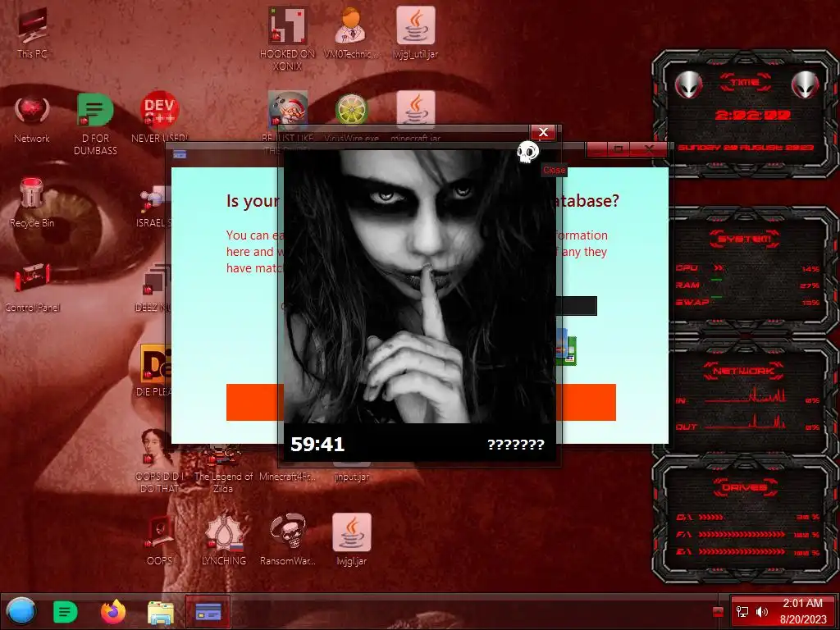Click the ??????? text on popup
Image resolution: width=840 pixels, height=630 pixels.
coord(516,445)
